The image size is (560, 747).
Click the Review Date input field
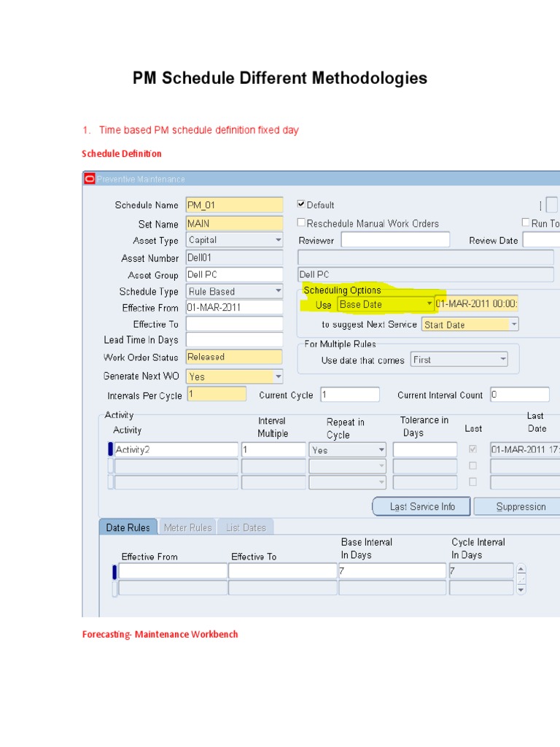pyautogui.click(x=542, y=239)
